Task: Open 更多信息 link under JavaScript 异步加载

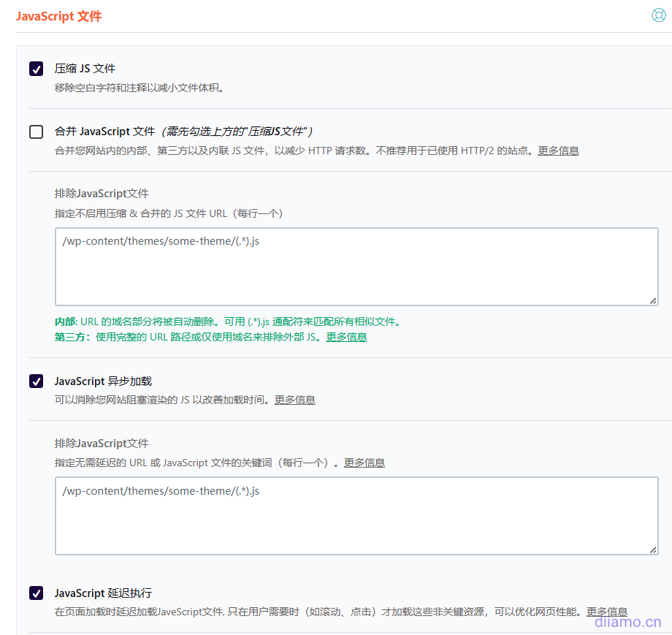Action: (x=294, y=400)
